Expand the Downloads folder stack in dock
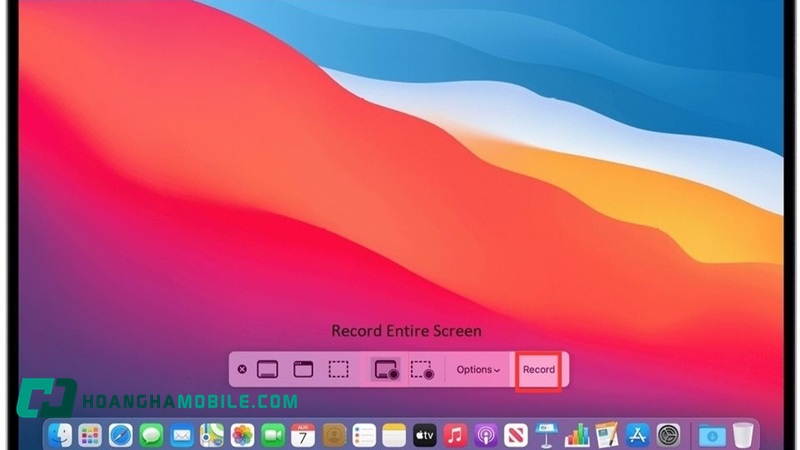The width and height of the screenshot is (800, 450). [711, 435]
